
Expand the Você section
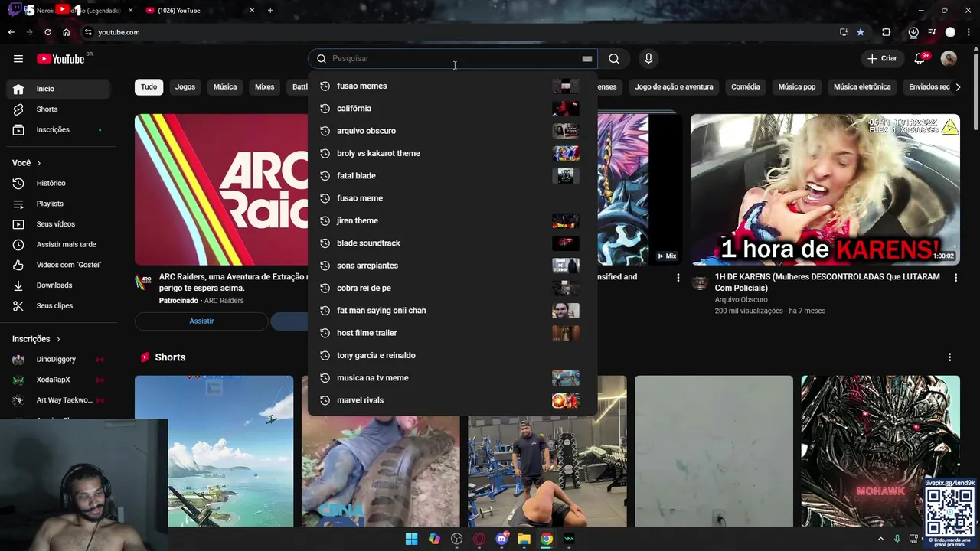click(x=27, y=163)
